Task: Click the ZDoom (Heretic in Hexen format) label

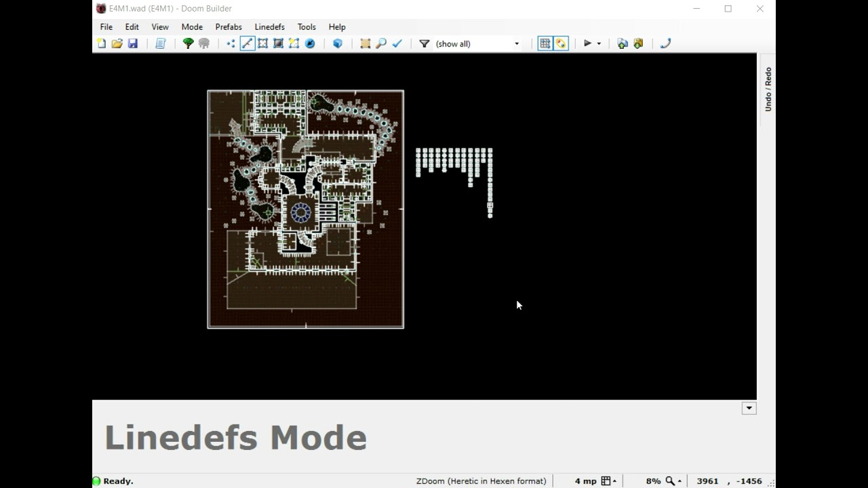Action: pos(481,481)
